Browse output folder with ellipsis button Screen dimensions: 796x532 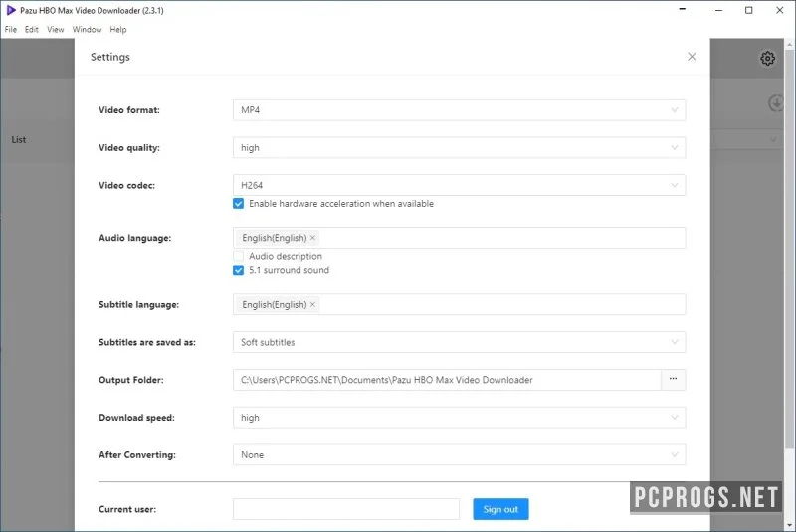tap(674, 379)
